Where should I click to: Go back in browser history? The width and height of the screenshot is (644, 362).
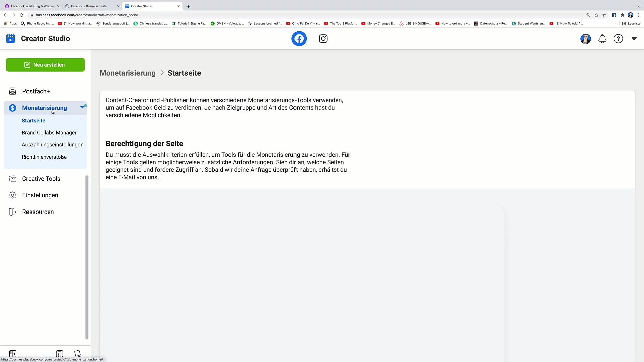[x=5, y=15]
